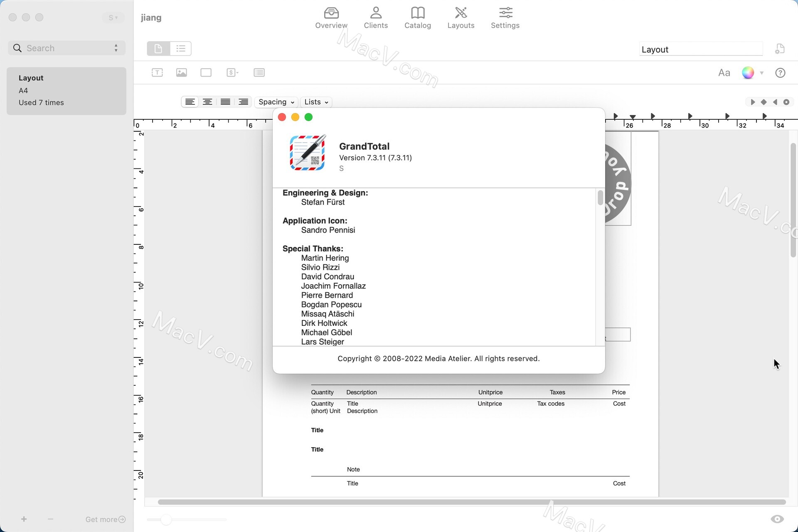Click the Stefan Fürst credit name

tap(323, 202)
